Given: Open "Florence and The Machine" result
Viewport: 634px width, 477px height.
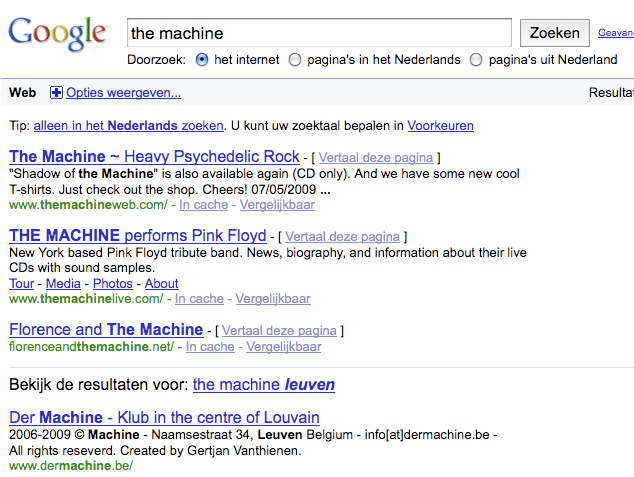Looking at the screenshot, I should coord(106,330).
